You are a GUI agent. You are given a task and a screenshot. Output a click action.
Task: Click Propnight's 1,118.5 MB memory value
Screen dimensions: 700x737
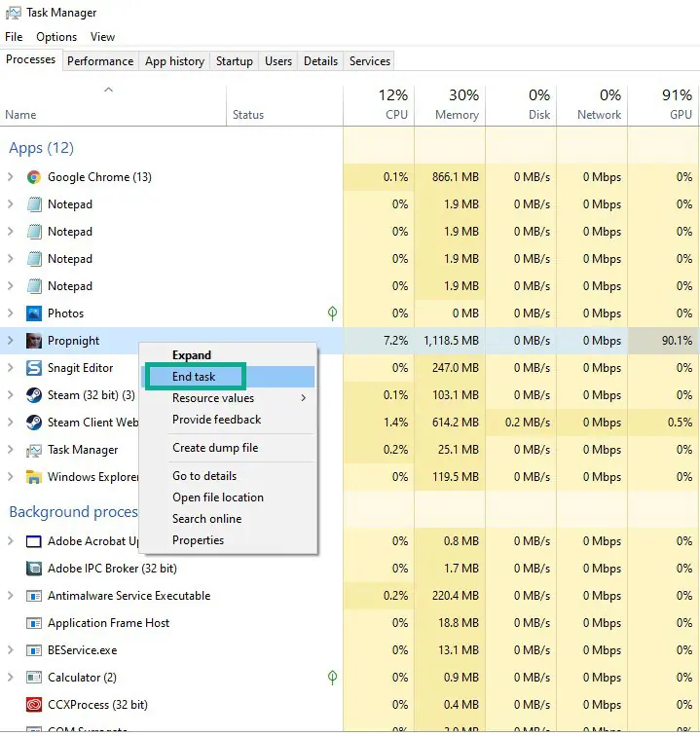[x=452, y=341]
